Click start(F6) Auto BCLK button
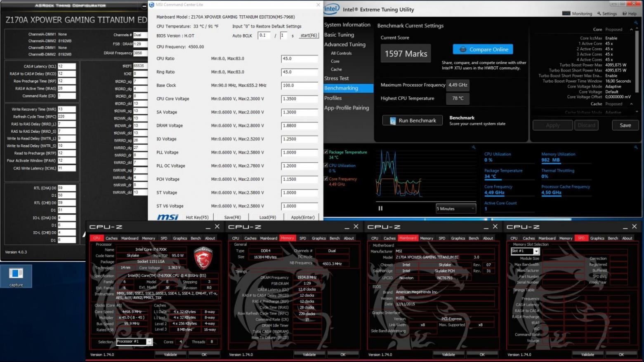Screen dimensions: 644x362 coord(309,35)
